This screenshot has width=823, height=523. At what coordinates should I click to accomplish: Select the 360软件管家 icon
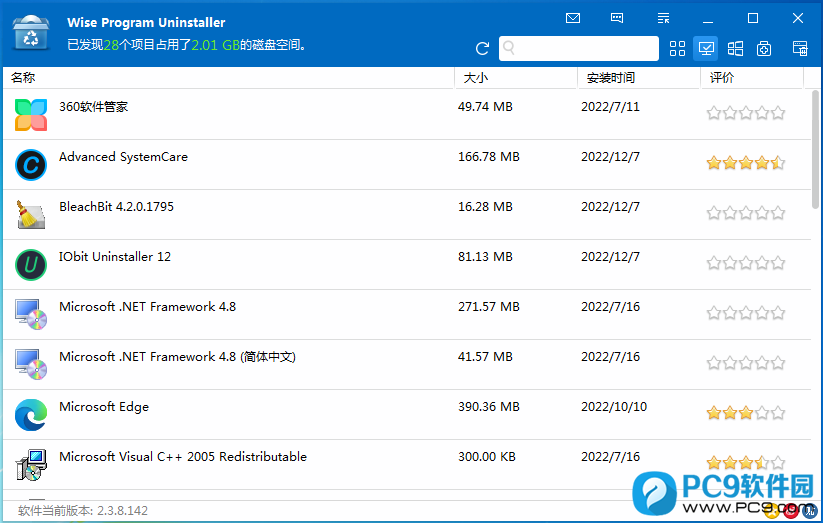click(x=31, y=114)
